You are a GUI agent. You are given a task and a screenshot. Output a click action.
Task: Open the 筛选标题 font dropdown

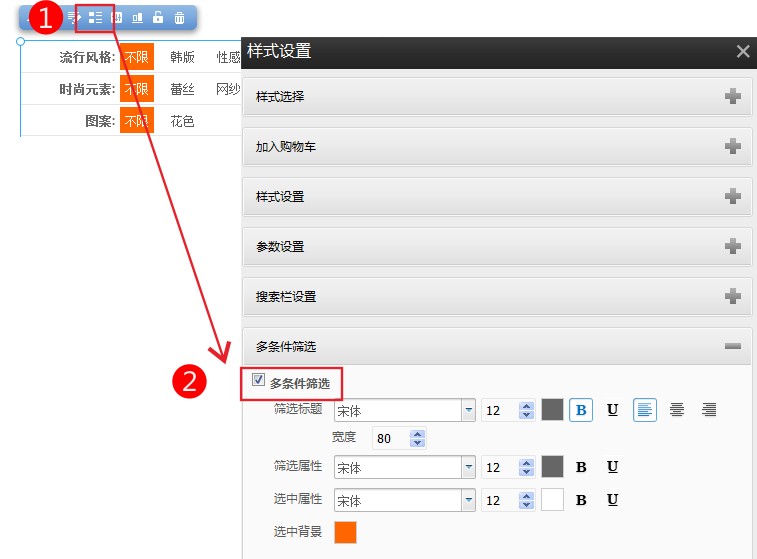coord(468,410)
